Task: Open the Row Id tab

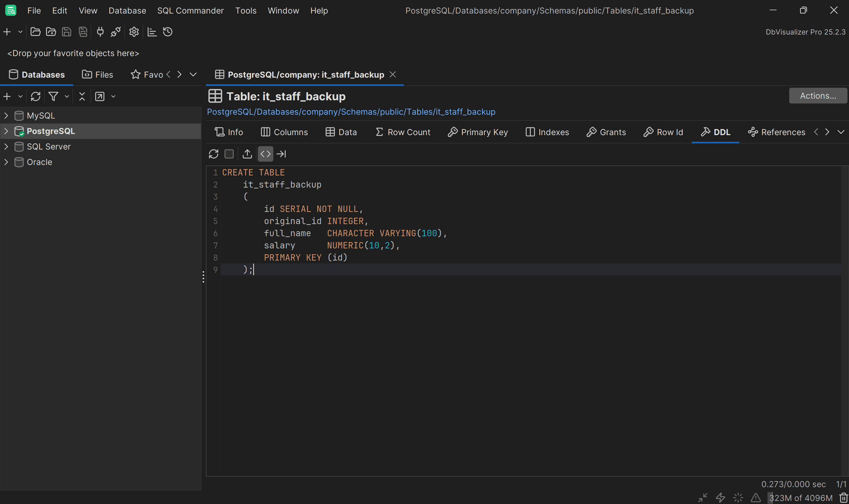Action: pos(663,132)
